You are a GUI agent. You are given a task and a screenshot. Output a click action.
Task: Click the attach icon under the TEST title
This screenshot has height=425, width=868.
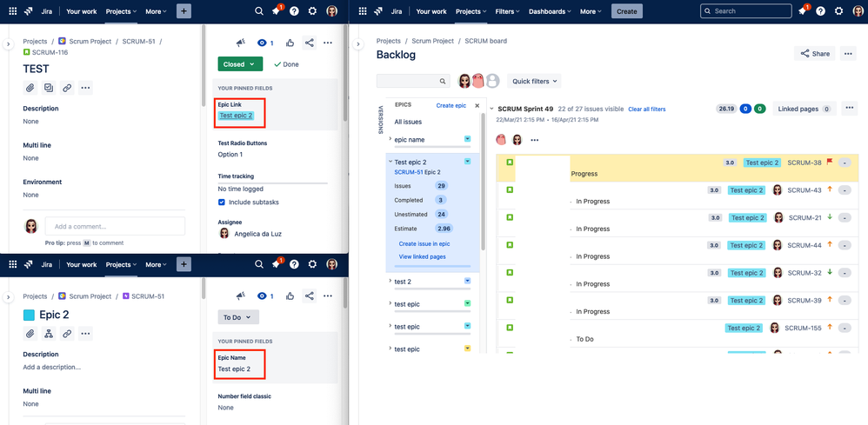[30, 88]
